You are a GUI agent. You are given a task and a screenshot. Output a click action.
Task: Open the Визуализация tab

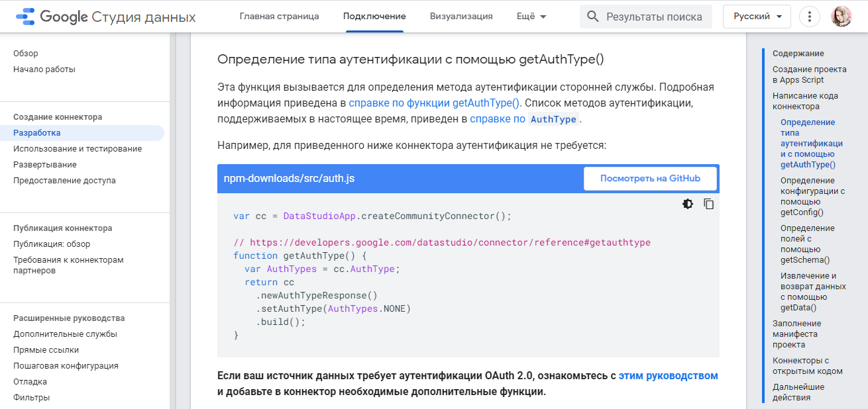pos(461,17)
